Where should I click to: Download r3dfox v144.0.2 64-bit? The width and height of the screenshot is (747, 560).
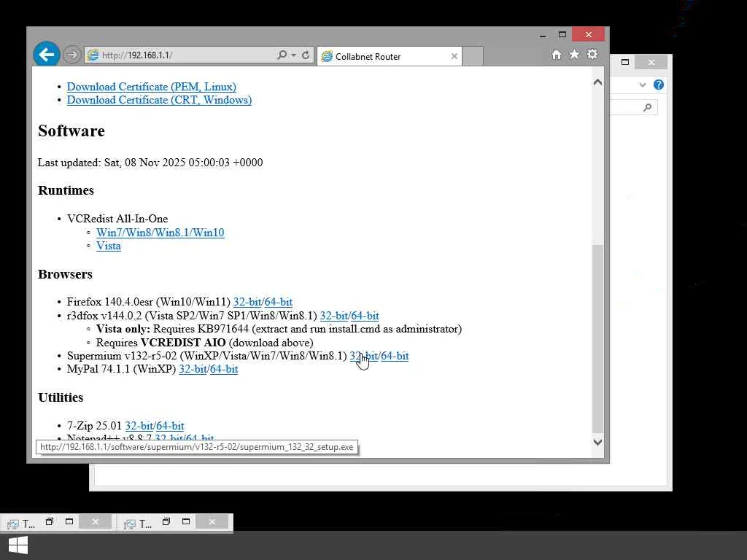[365, 316]
